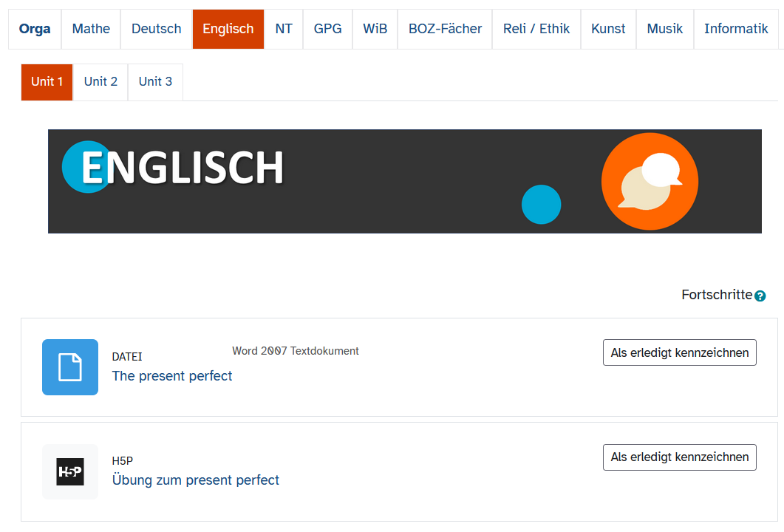
Task: Switch to the Informatik tab
Action: tap(736, 29)
